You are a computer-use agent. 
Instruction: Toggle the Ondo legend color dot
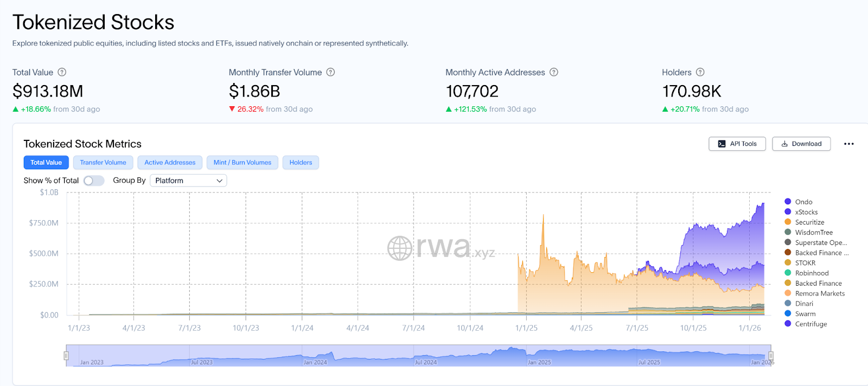[788, 202]
